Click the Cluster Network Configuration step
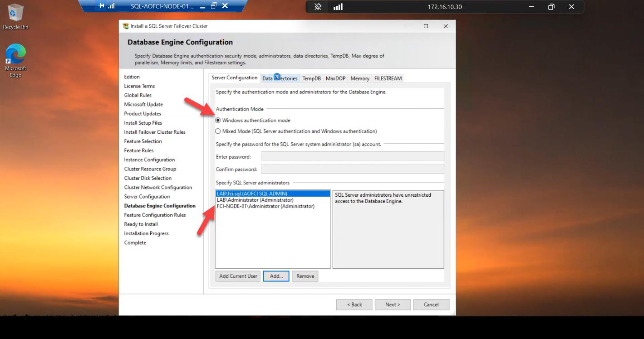 158,188
